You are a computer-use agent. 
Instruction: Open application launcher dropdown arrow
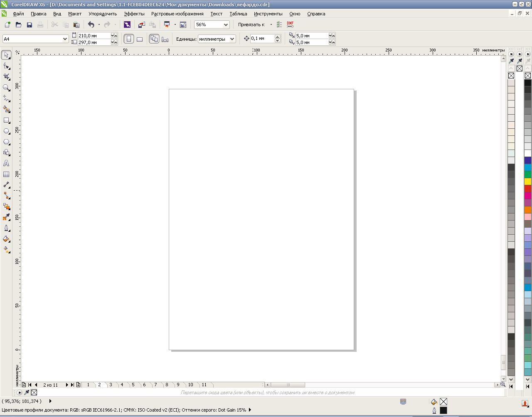pyautogui.click(x=175, y=25)
